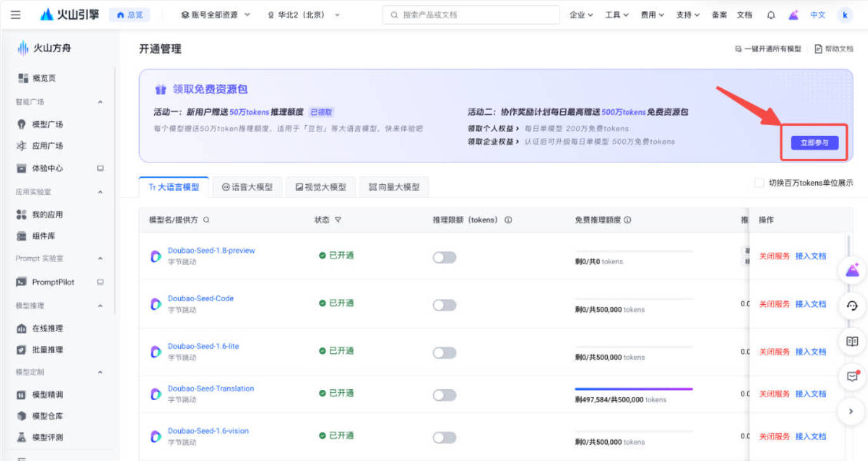Viewport: 868px width, 461px height.
Task: Switch language via 中文 in top bar
Action: pyautogui.click(x=818, y=15)
